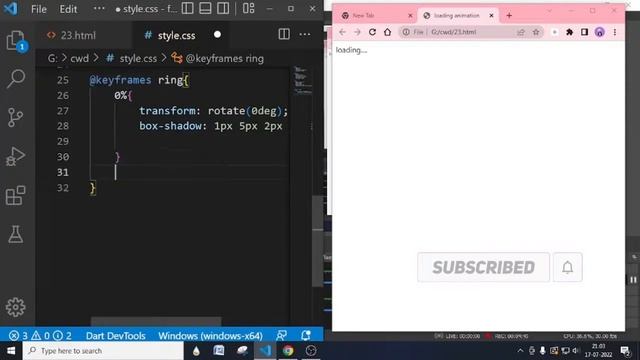Open the Source Control view
This screenshot has height=360, width=640.
(x=16, y=118)
